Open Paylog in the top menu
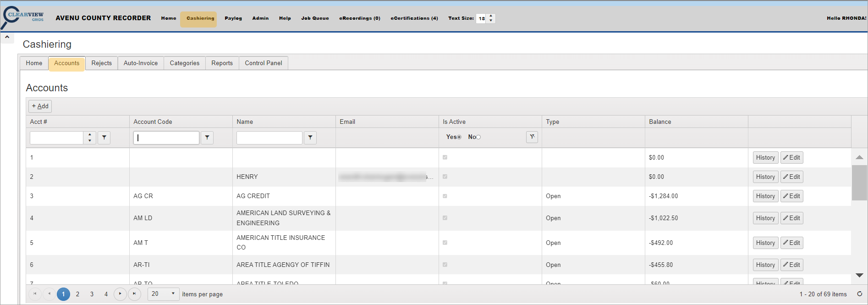 click(233, 18)
